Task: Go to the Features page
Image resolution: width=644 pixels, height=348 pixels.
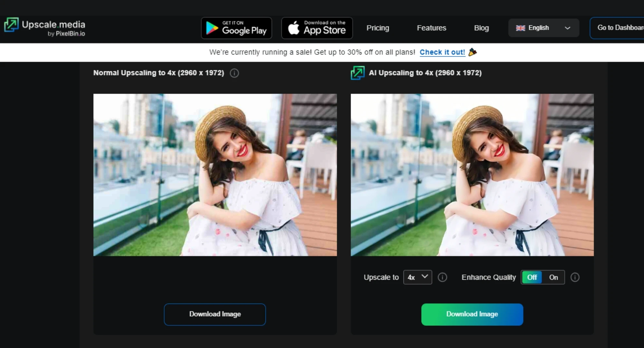Action: click(x=431, y=28)
